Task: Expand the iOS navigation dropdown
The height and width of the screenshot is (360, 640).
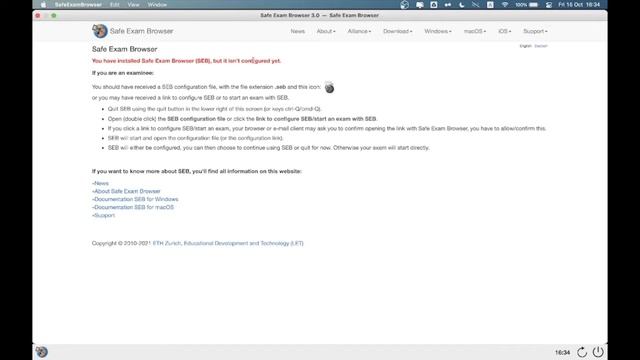Action: coord(504,31)
